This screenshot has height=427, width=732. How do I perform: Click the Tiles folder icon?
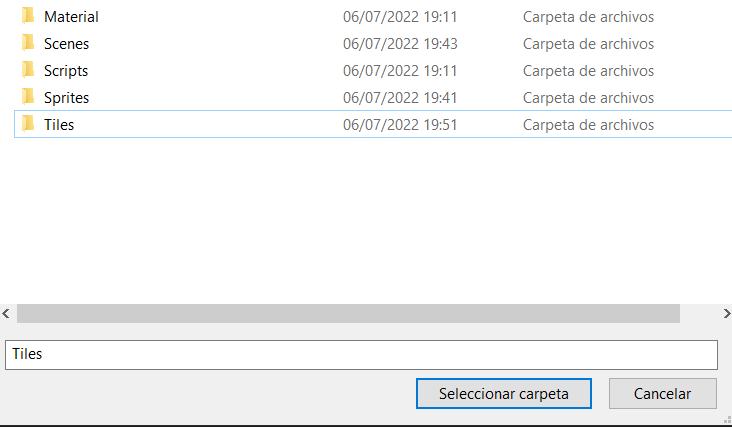point(27,125)
